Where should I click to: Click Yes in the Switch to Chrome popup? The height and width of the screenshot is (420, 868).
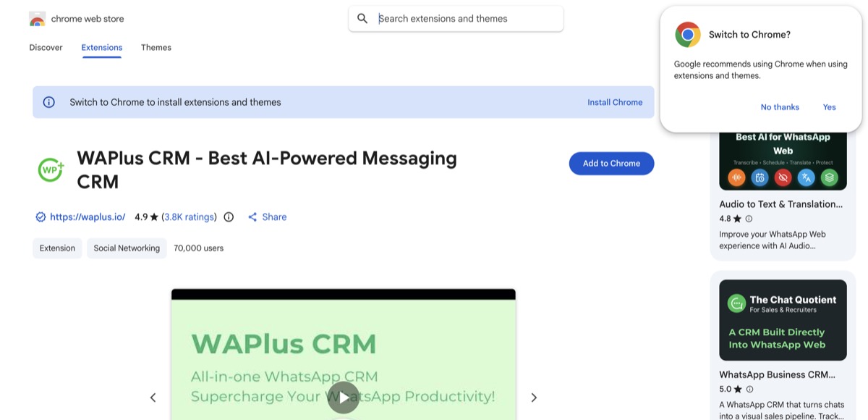click(829, 107)
